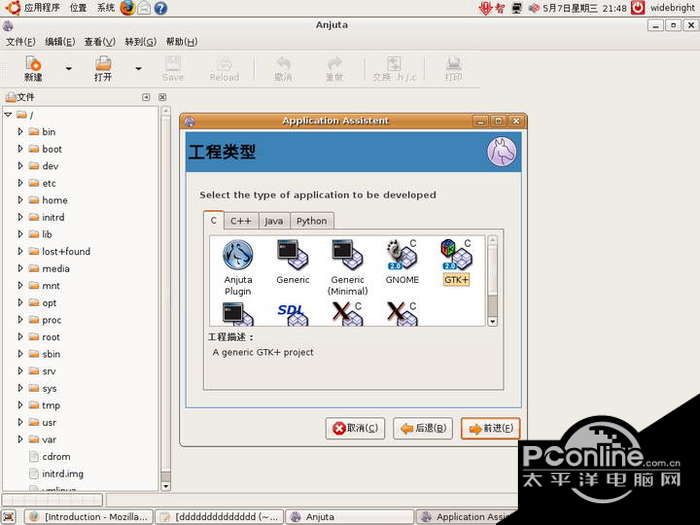Close the 文件 side panel with X icon
The image size is (700, 525).
click(162, 97)
